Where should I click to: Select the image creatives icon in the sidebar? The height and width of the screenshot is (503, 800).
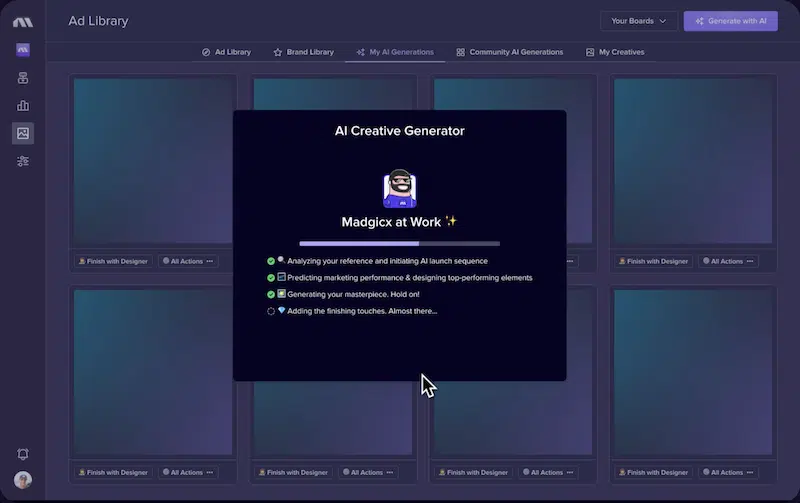point(23,133)
